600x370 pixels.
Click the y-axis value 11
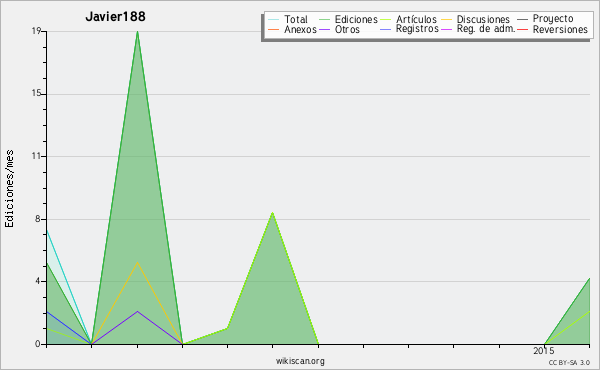point(36,156)
